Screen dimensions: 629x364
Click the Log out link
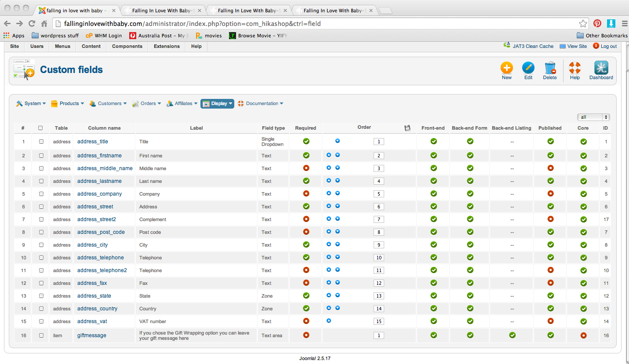click(608, 46)
